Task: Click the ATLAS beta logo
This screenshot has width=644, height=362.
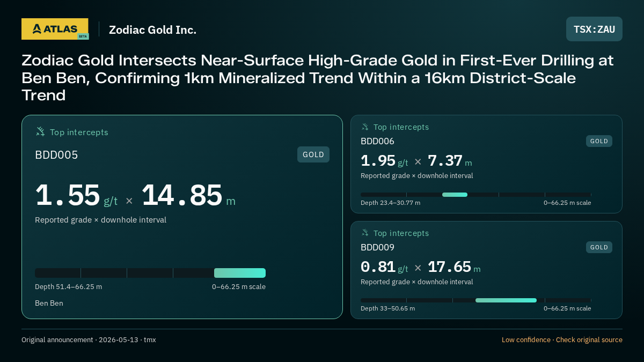Action: tap(55, 29)
